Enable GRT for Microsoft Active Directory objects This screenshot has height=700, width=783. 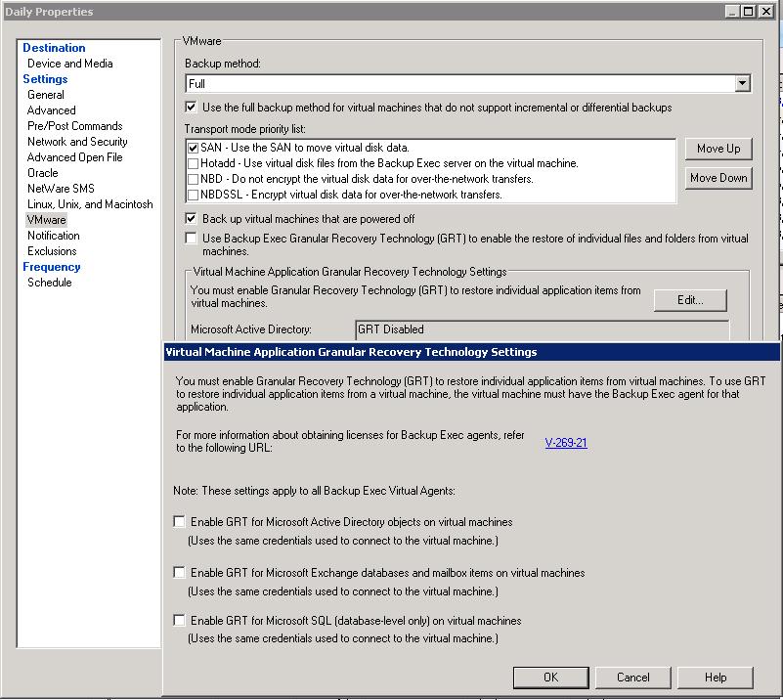point(179,522)
